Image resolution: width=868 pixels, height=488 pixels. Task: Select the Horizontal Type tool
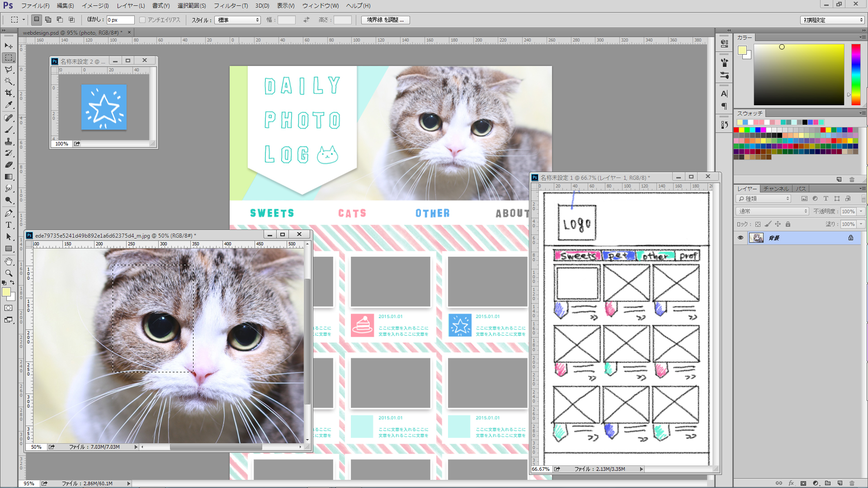9,225
